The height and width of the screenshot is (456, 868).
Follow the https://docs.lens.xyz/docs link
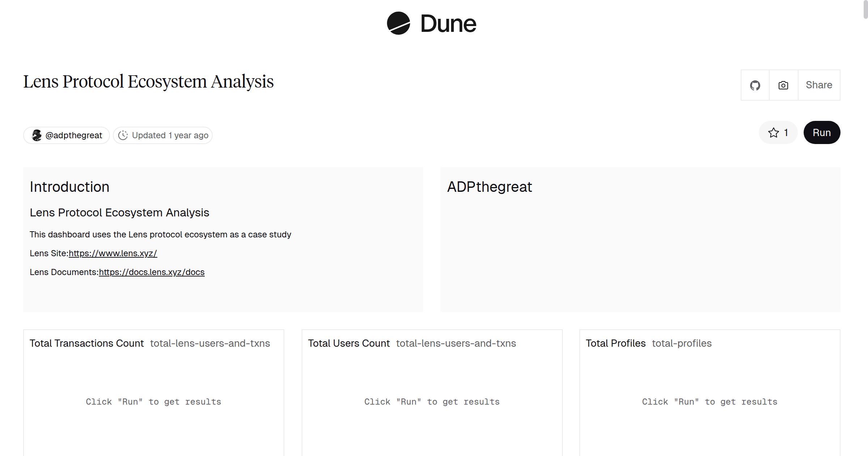click(152, 272)
